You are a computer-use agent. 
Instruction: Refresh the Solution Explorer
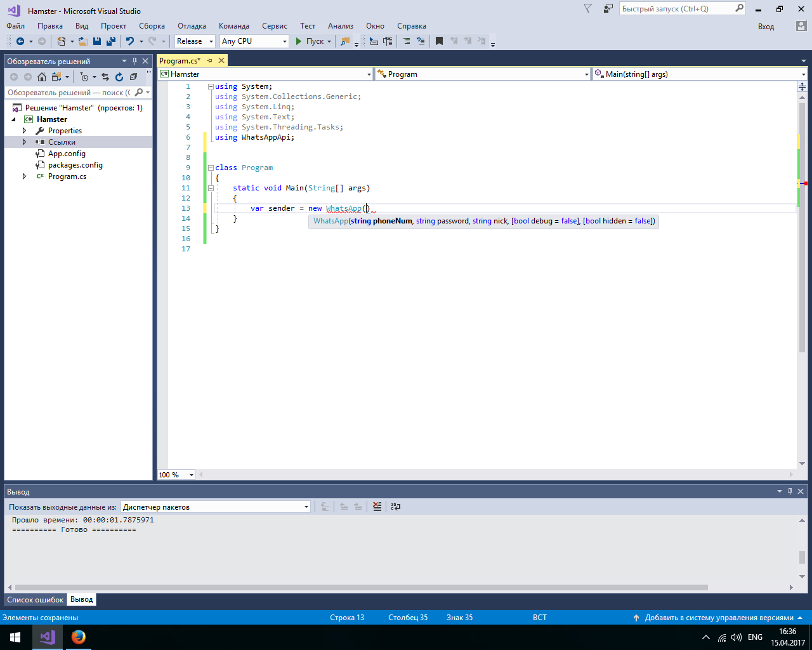tap(119, 77)
